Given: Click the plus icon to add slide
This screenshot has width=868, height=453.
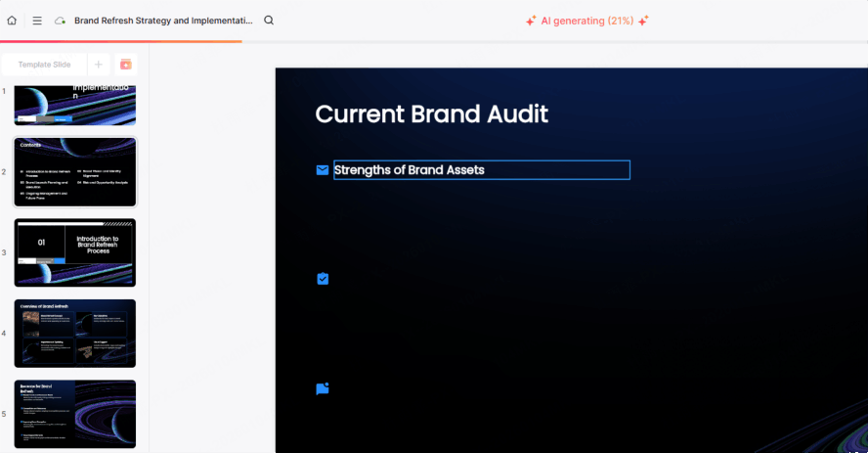Looking at the screenshot, I should (98, 65).
